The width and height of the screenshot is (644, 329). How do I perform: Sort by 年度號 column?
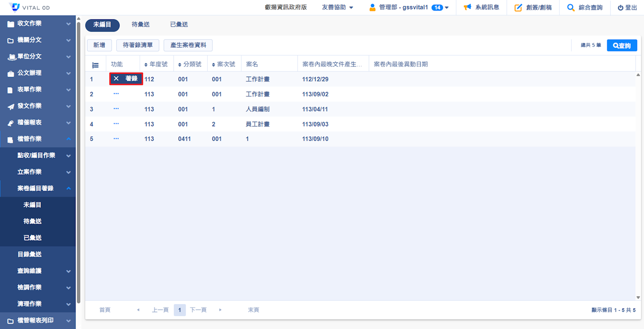tap(146, 65)
